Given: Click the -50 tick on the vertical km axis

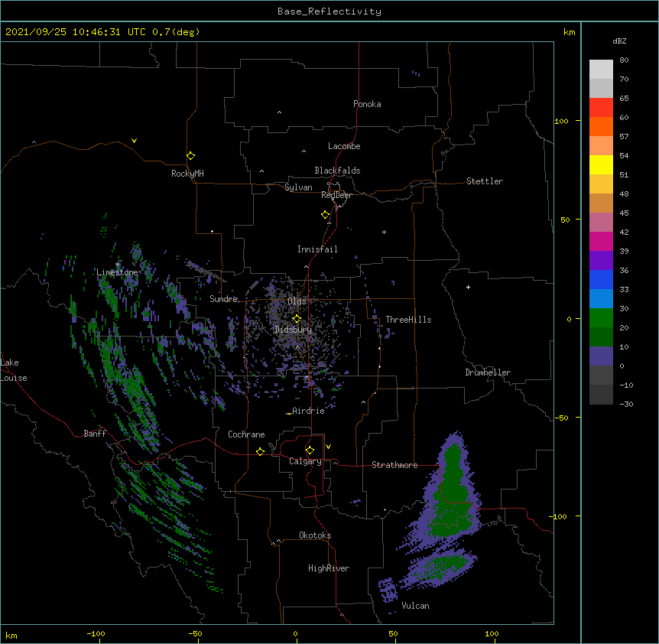Looking at the screenshot, I should point(561,418).
